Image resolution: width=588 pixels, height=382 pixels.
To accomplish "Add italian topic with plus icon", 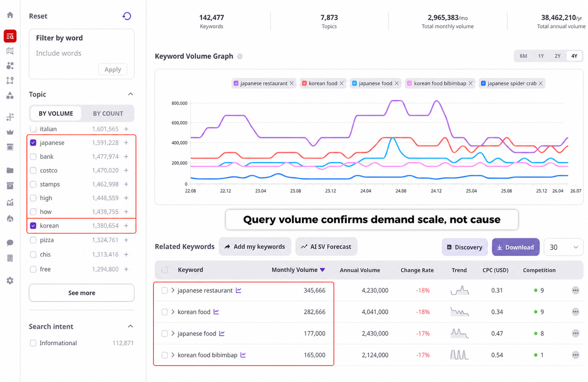I will coord(126,129).
